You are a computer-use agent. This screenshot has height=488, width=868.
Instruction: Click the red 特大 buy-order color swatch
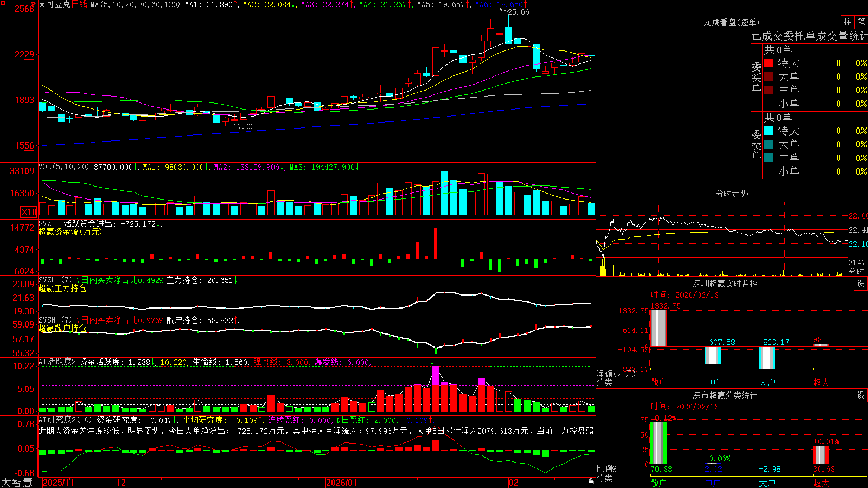768,63
